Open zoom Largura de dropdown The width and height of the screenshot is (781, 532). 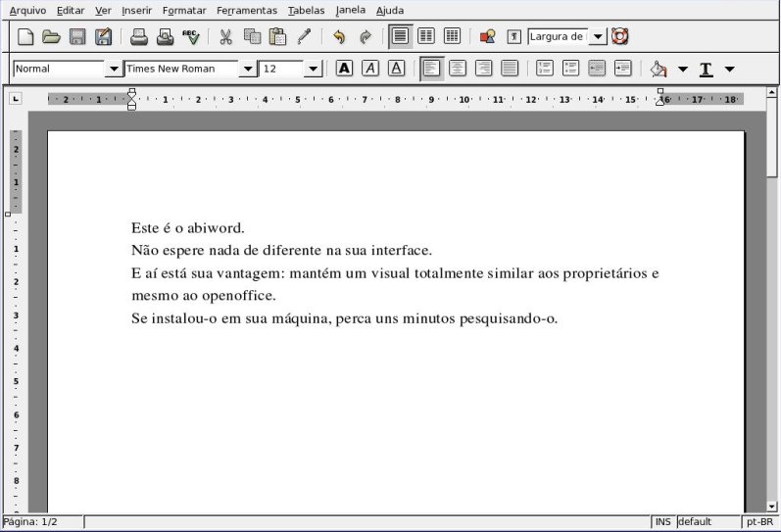(598, 36)
